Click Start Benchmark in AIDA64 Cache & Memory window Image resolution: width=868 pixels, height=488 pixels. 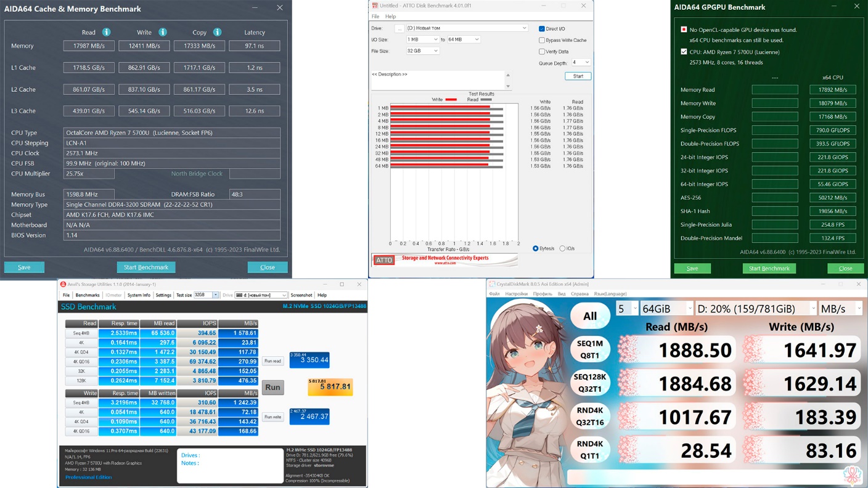146,267
